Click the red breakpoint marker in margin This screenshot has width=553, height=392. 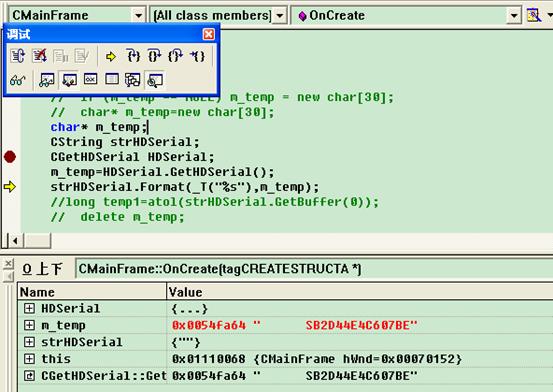10,157
